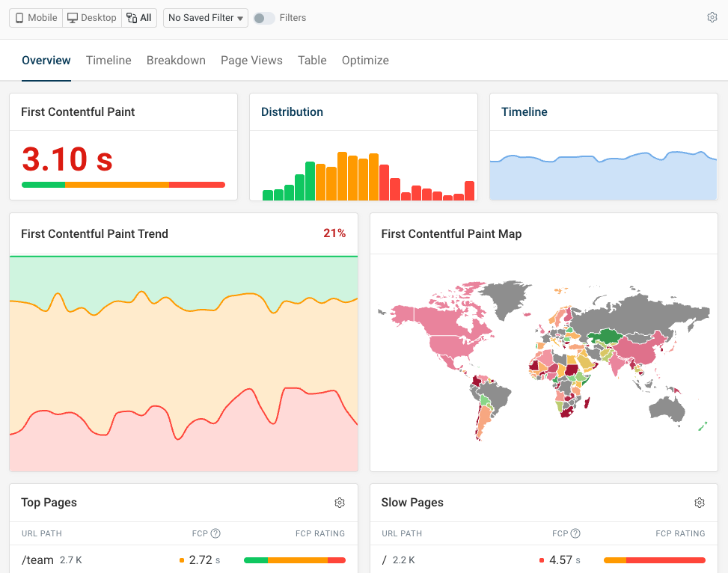
Task: Switch to the Timeline tab
Action: point(108,60)
